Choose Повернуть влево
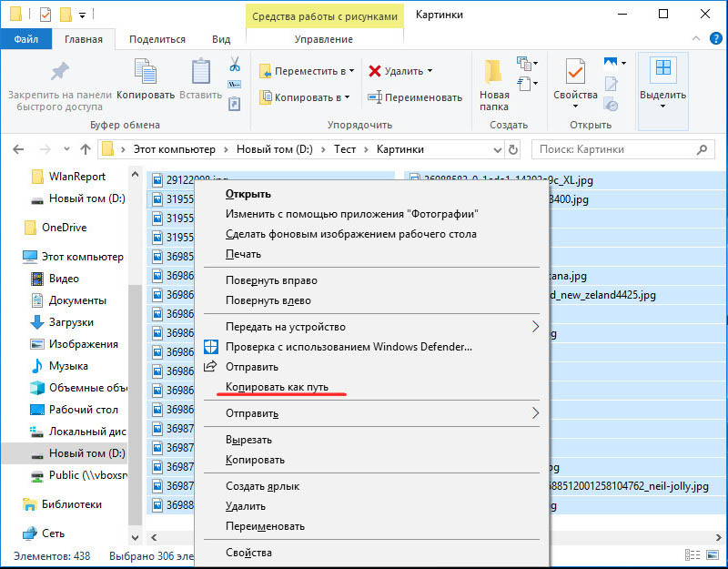Image resolution: width=728 pixels, height=569 pixels. coord(268,300)
